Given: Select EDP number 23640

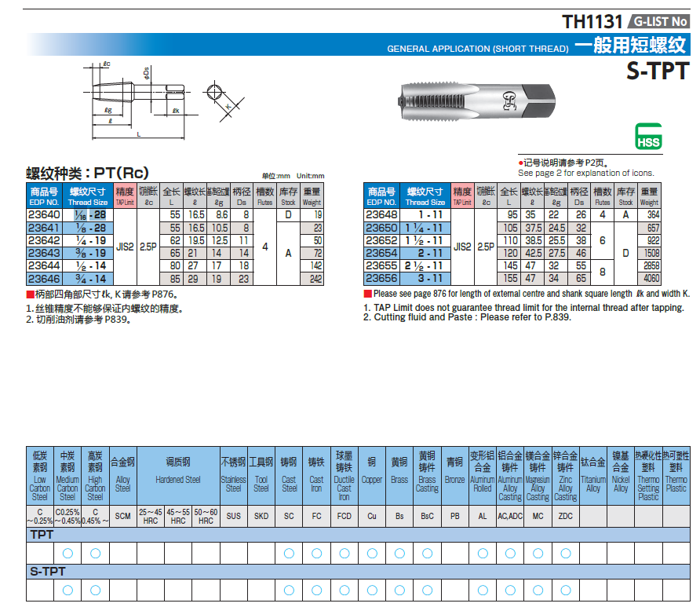Looking at the screenshot, I should tap(44, 215).
